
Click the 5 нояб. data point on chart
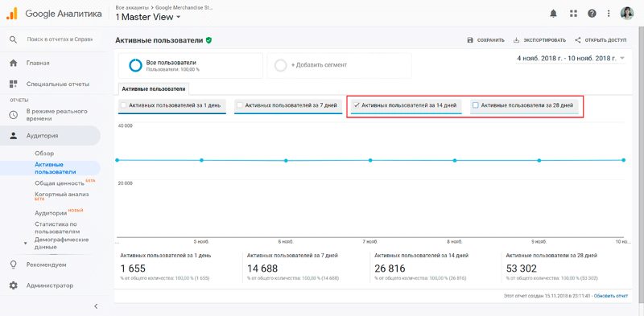tap(201, 160)
